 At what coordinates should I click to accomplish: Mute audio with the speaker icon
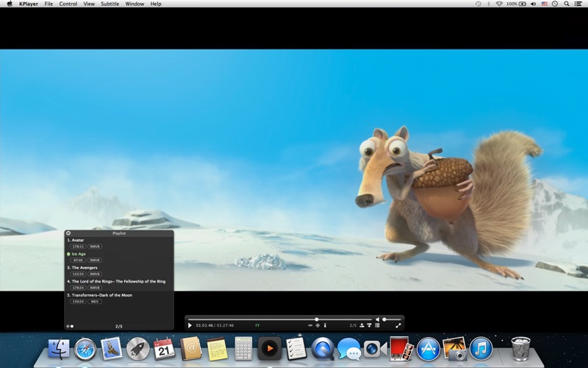(x=377, y=319)
